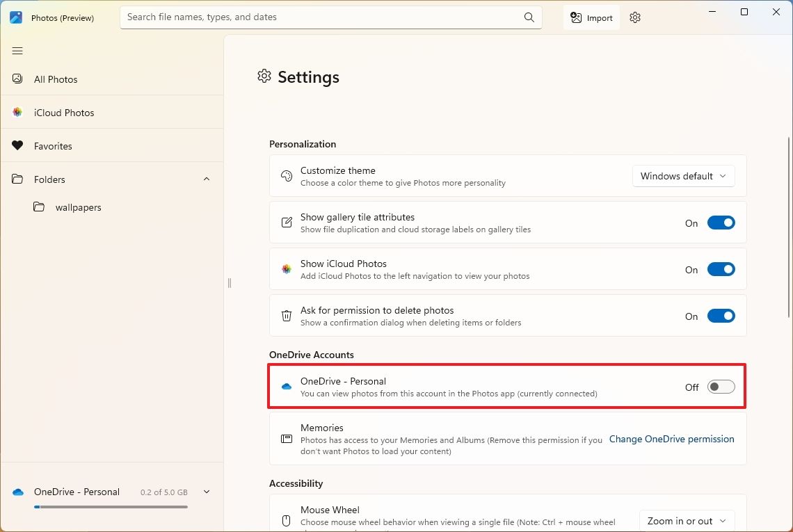Viewport: 793px width, 532px height.
Task: Open the Mouse Wheel behavior dropdown
Action: click(687, 521)
